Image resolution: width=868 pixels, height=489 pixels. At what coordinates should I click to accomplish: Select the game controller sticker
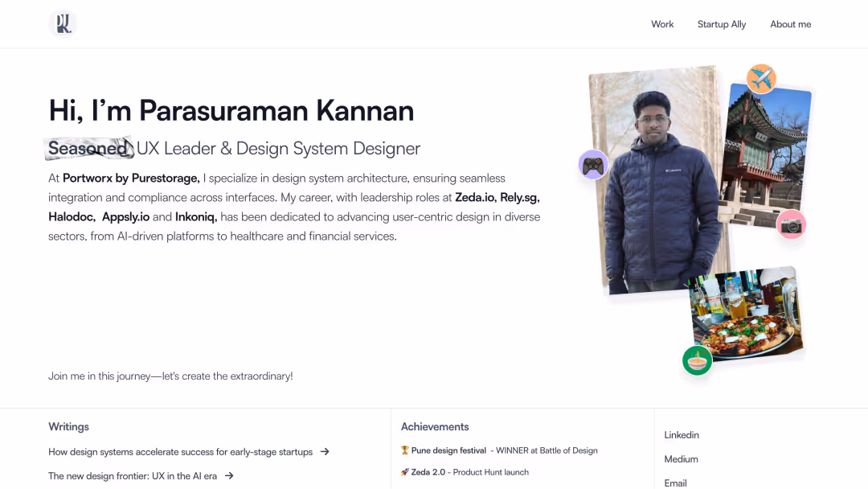pos(593,165)
